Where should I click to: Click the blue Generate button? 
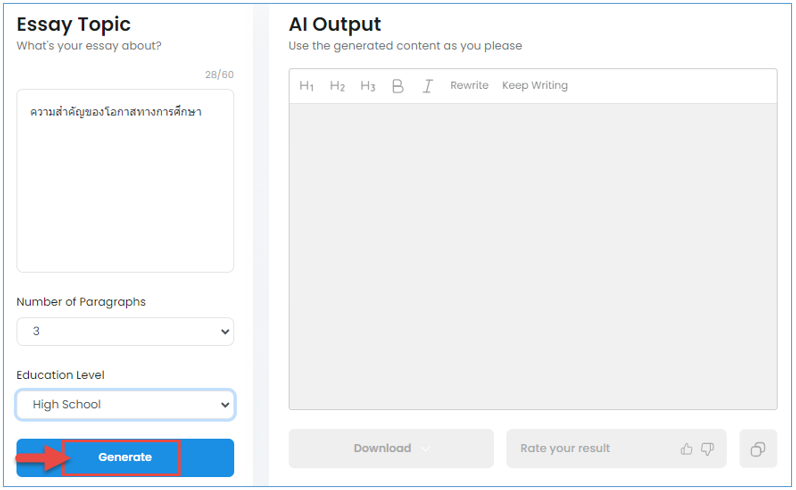[x=125, y=458]
